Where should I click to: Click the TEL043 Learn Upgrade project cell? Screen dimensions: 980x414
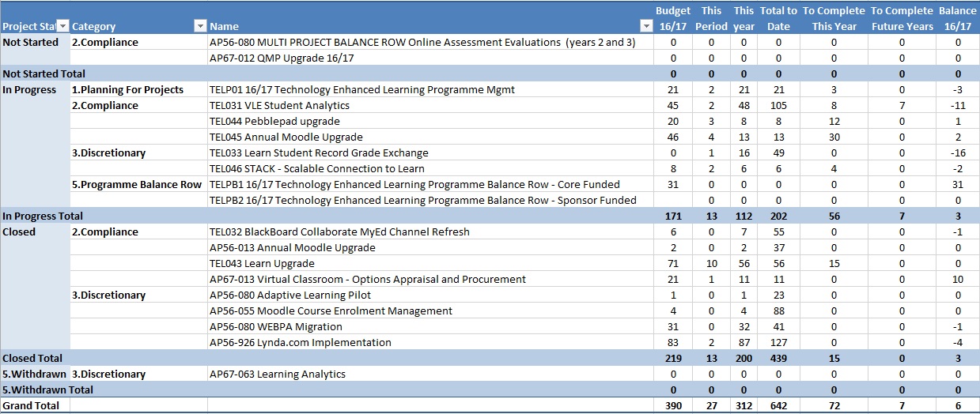[x=262, y=263]
